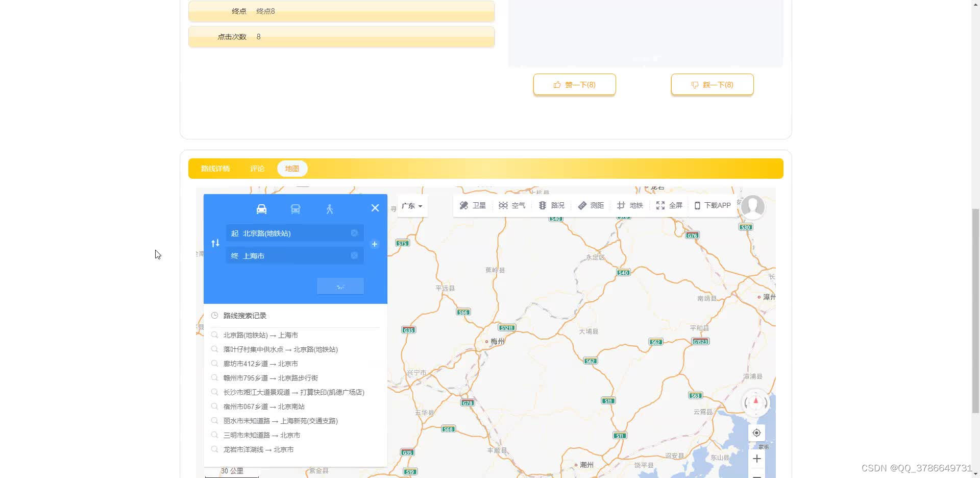Locate my position on the map
The height and width of the screenshot is (478, 980).
point(756,433)
